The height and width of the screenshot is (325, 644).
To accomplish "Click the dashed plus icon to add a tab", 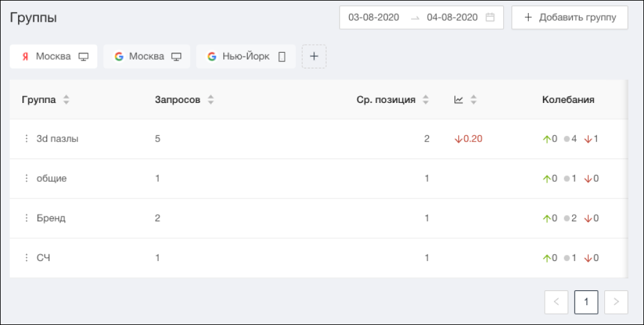I will [x=314, y=56].
